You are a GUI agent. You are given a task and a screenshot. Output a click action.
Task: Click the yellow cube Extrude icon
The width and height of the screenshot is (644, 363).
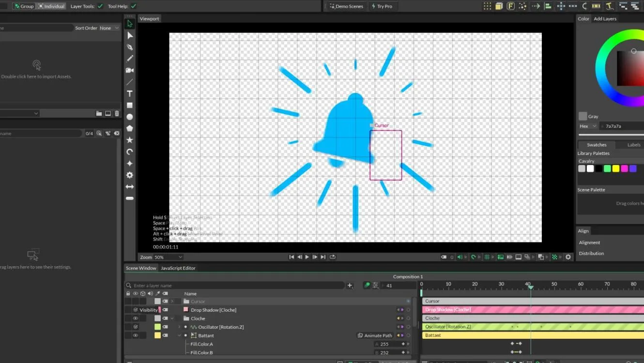(x=499, y=6)
